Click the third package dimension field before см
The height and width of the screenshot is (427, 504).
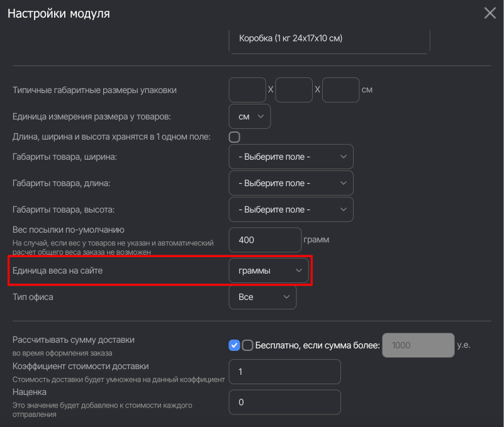[340, 90]
